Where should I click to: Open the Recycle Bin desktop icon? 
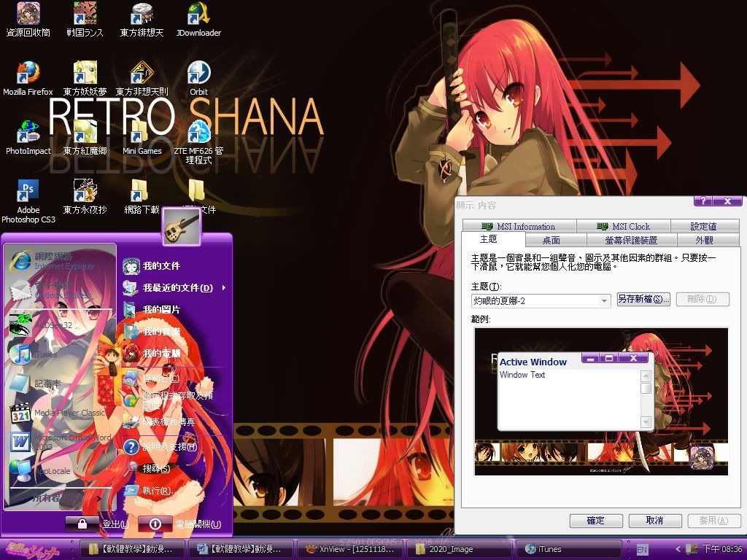tap(28, 20)
